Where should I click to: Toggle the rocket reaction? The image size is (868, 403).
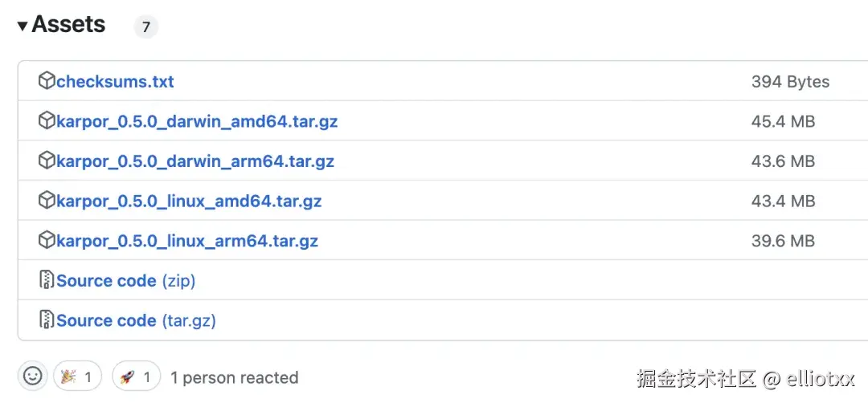pyautogui.click(x=136, y=376)
